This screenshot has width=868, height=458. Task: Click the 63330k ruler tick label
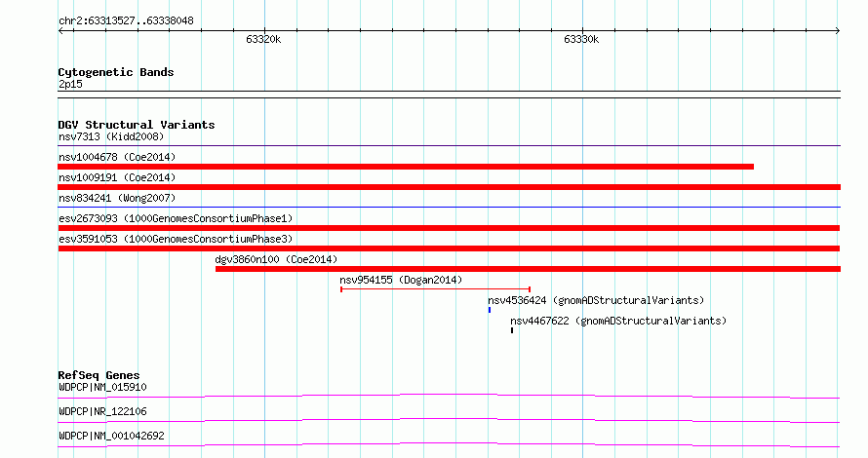point(581,39)
